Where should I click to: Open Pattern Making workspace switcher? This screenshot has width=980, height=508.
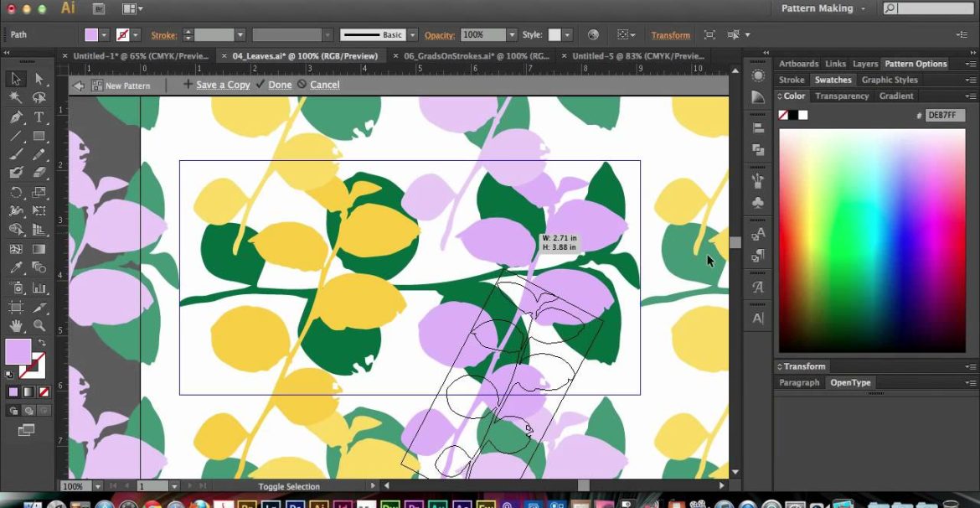pyautogui.click(x=823, y=8)
